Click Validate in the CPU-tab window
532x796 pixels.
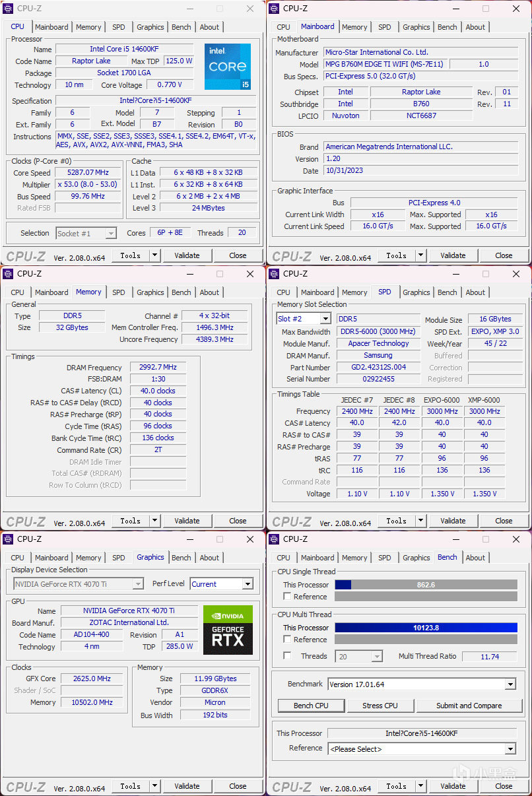[x=187, y=255]
